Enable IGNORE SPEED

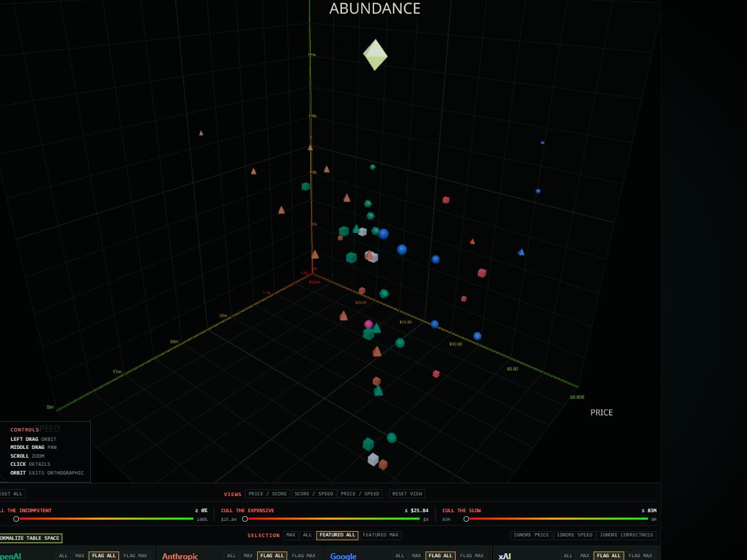tap(575, 534)
